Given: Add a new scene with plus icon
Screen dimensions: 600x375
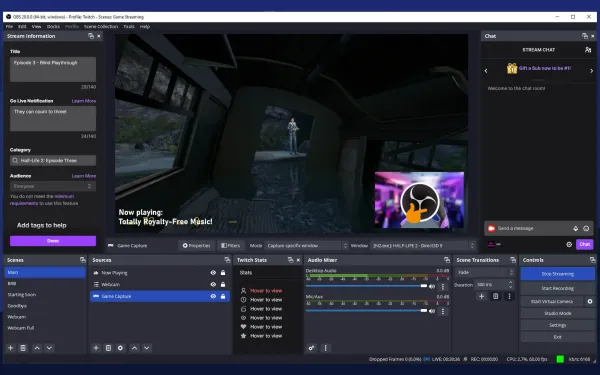Looking at the screenshot, I should coord(11,348).
